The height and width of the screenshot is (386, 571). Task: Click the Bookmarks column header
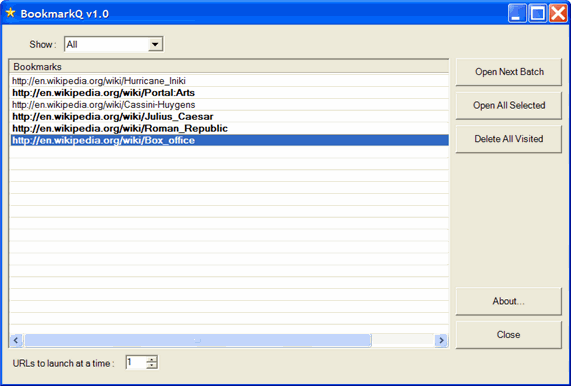(230, 67)
